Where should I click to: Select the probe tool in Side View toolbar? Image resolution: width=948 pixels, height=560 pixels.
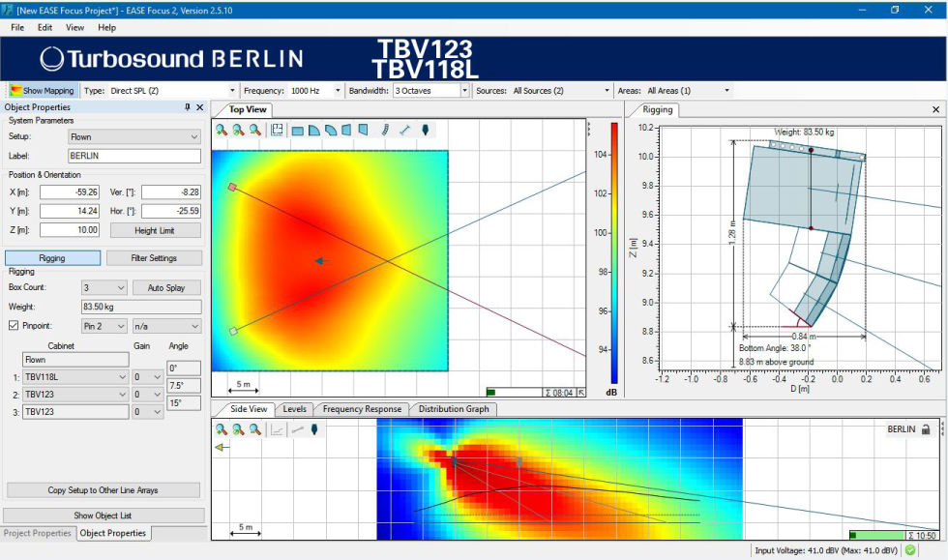coord(314,429)
